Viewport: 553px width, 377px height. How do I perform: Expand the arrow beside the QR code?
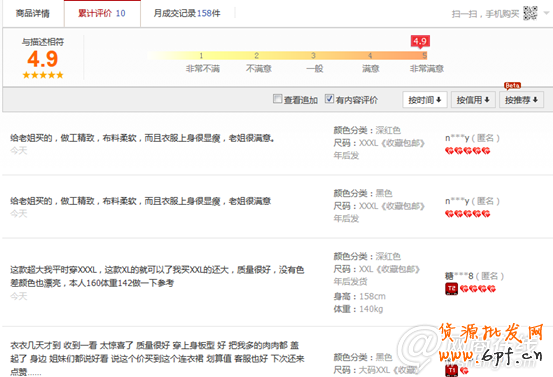click(546, 13)
